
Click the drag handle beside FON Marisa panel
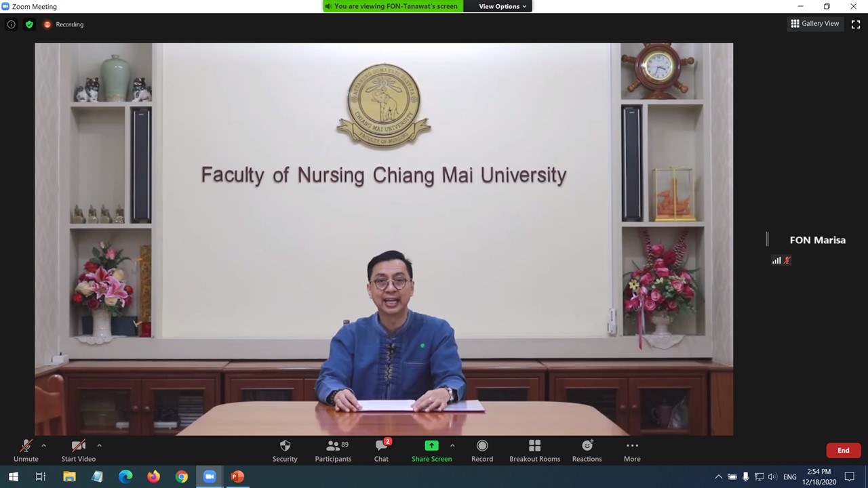pos(767,239)
